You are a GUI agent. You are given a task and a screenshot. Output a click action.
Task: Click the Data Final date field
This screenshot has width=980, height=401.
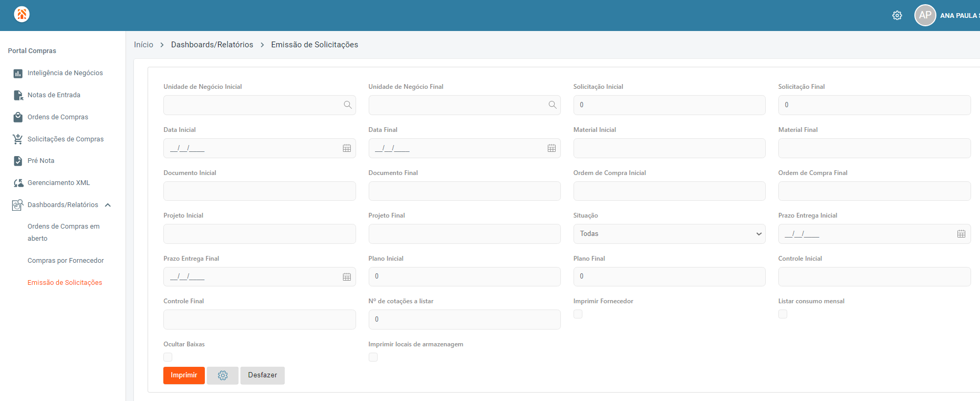tap(464, 148)
